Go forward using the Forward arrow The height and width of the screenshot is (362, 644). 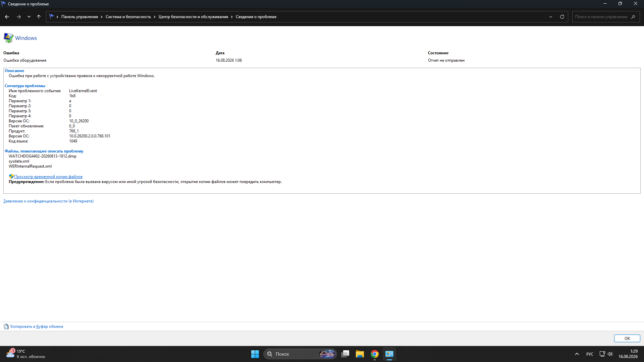pos(19,17)
